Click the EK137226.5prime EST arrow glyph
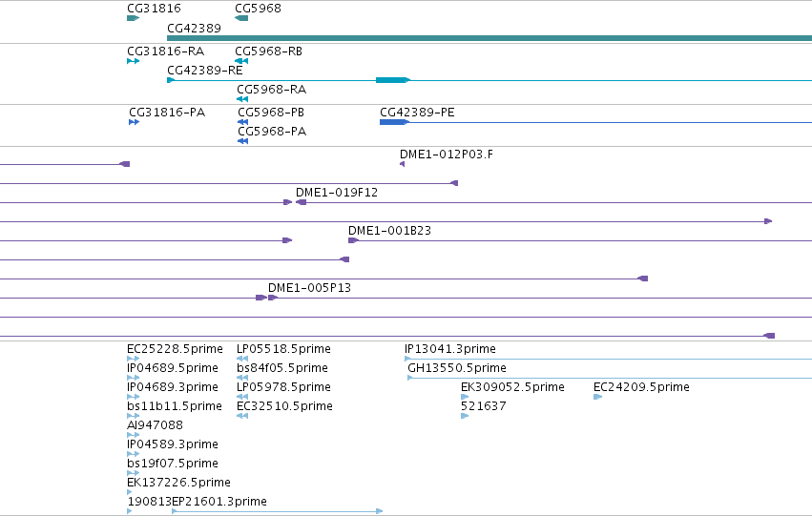This screenshot has height=516, width=812. click(130, 492)
